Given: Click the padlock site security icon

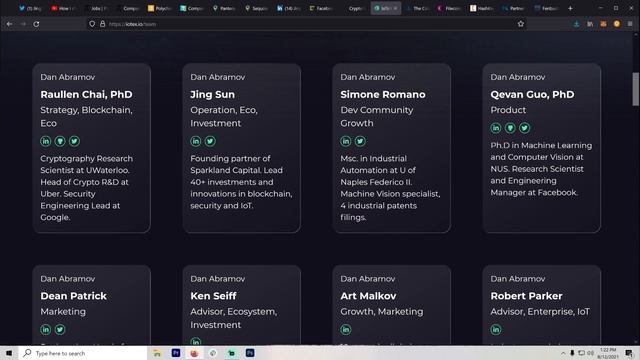Looking at the screenshot, I should 102,24.
